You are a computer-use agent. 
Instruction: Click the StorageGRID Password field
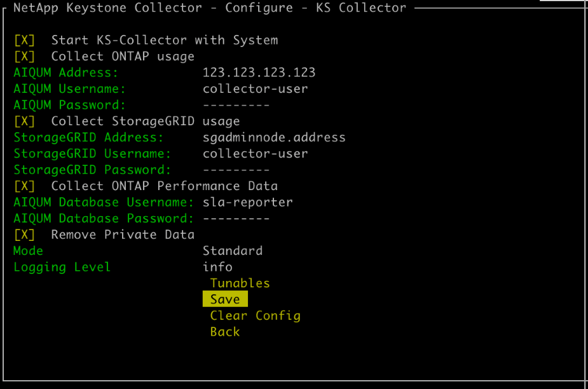(236, 170)
